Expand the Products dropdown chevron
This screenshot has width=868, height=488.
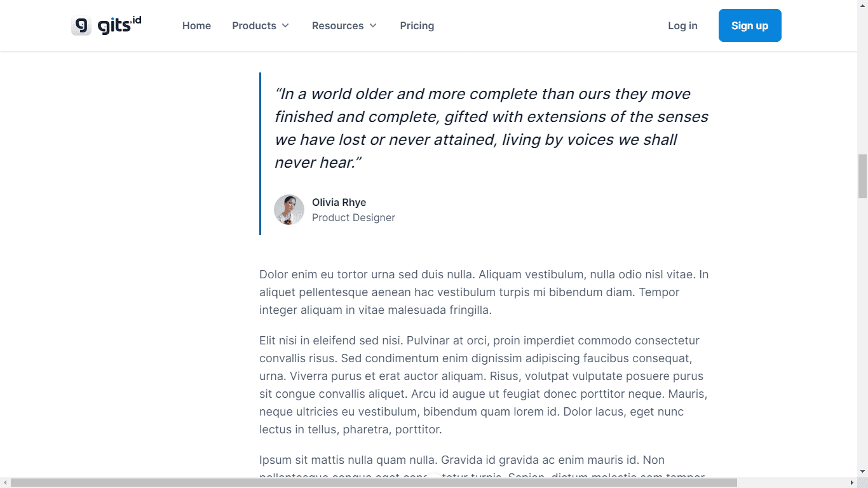point(285,25)
